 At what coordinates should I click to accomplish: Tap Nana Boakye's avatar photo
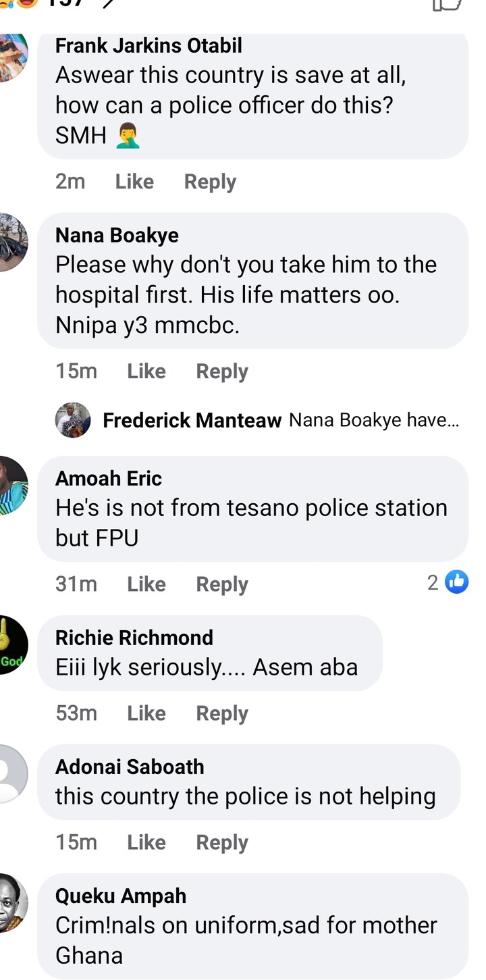tap(12, 242)
